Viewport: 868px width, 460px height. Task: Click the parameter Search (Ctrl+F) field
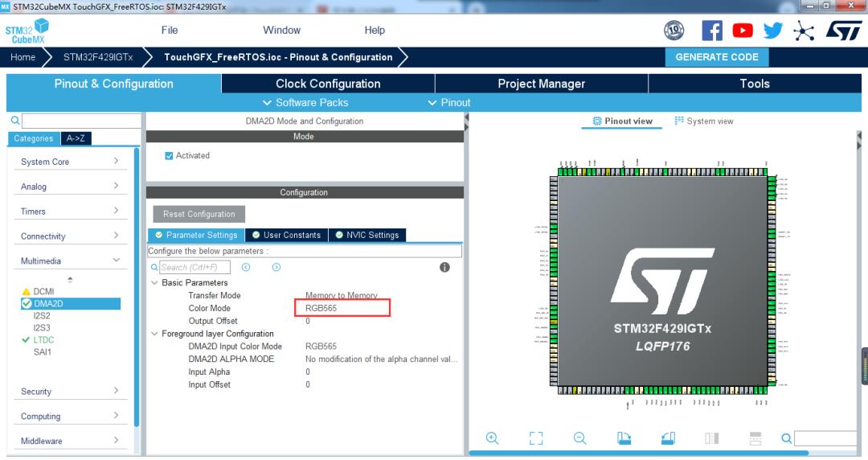194,267
